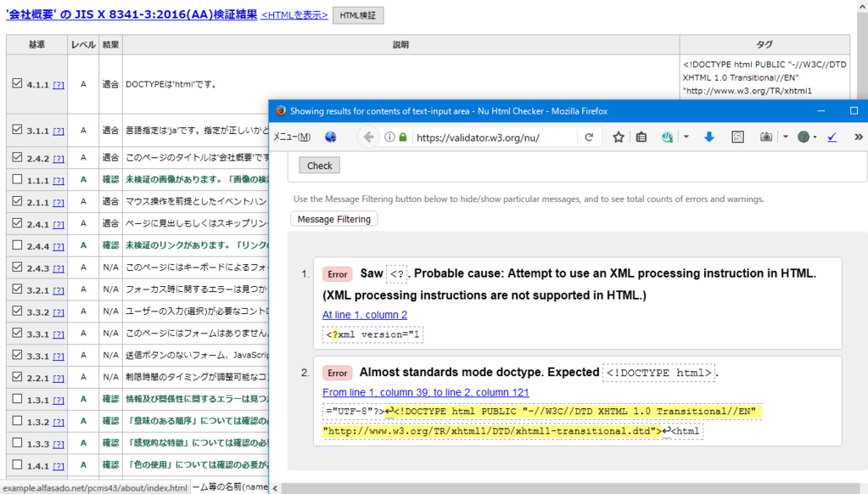868x494 pixels.
Task: Click the back navigation arrow
Action: tap(368, 137)
